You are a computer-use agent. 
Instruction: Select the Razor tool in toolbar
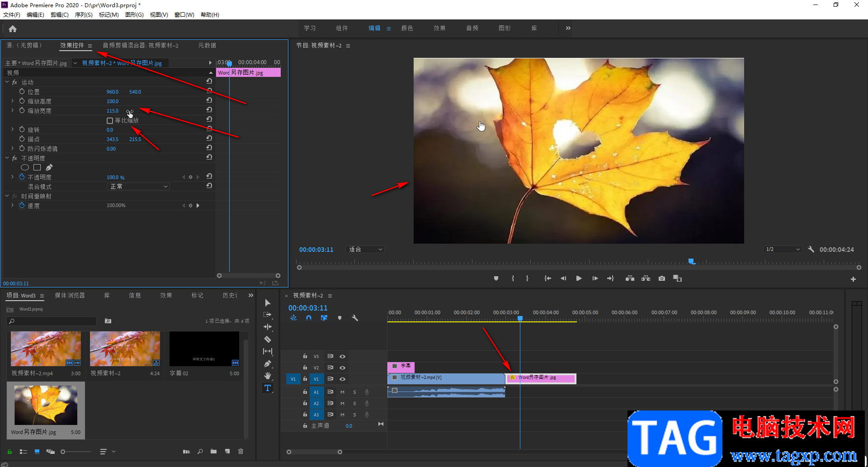point(268,339)
